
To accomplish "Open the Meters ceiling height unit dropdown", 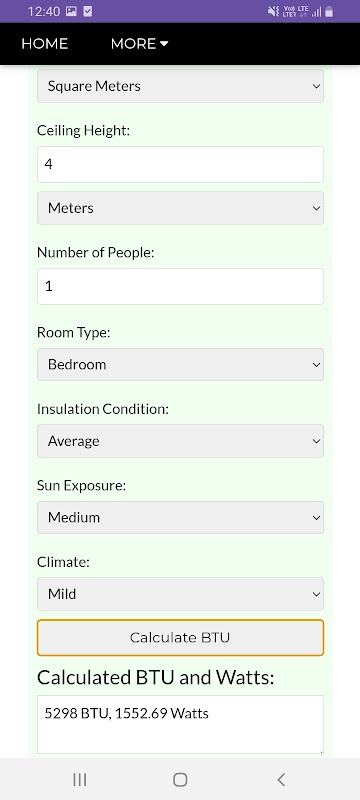I will 181,208.
